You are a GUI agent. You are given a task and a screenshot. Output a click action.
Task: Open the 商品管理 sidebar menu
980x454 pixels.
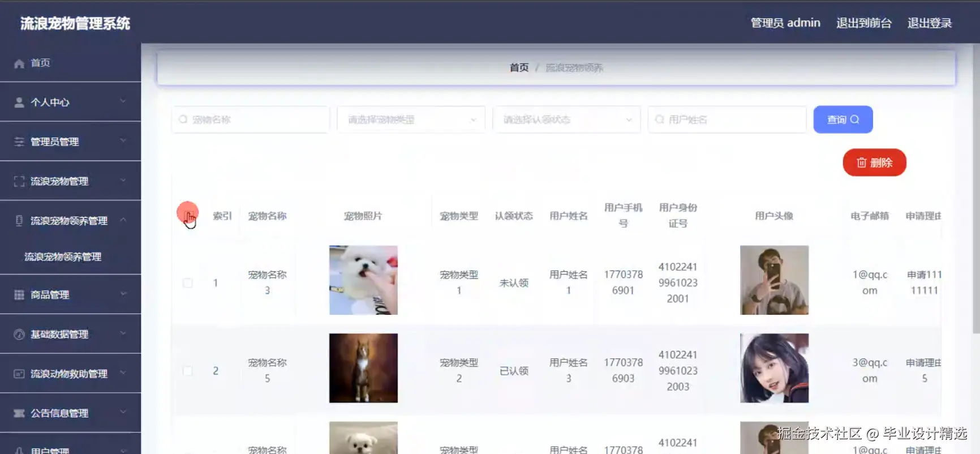click(70, 294)
